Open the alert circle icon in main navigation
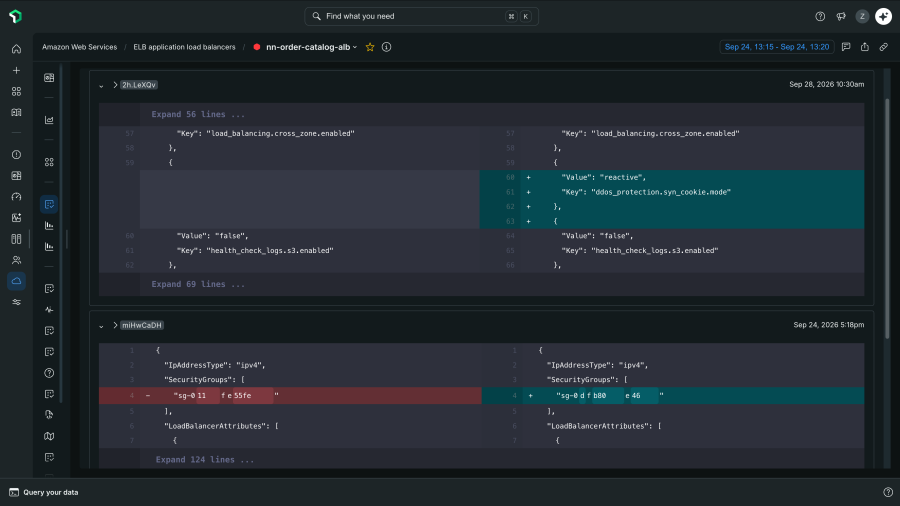This screenshot has height=506, width=900. tap(16, 154)
